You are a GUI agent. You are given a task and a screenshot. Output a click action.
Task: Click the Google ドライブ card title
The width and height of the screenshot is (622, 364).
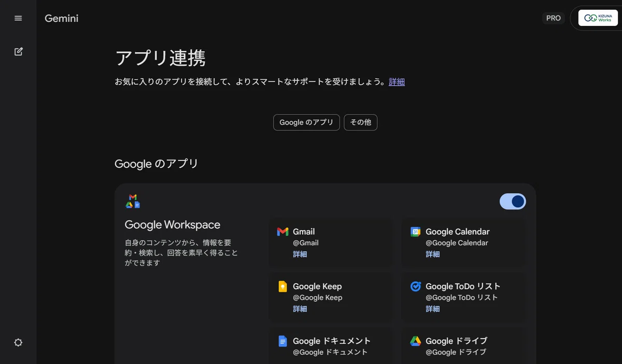[457, 341]
